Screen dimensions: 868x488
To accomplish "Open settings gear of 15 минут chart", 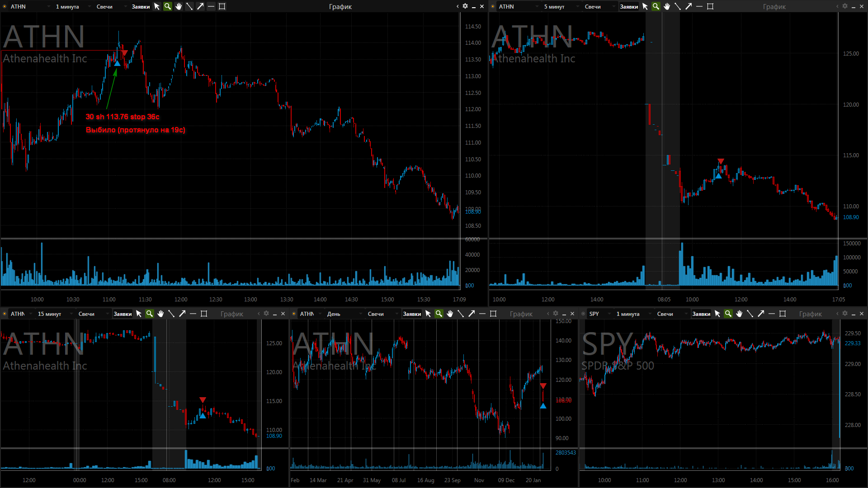I will click(266, 314).
